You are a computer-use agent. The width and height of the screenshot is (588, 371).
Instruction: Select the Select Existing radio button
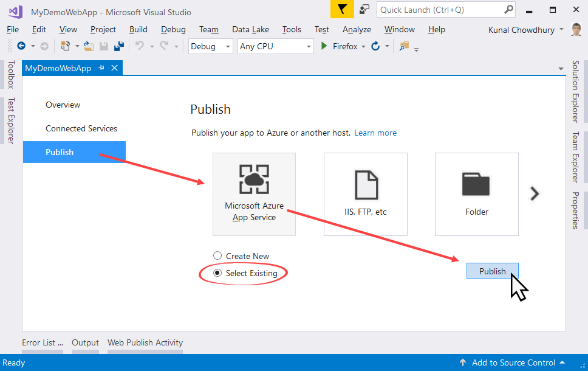pyautogui.click(x=217, y=273)
